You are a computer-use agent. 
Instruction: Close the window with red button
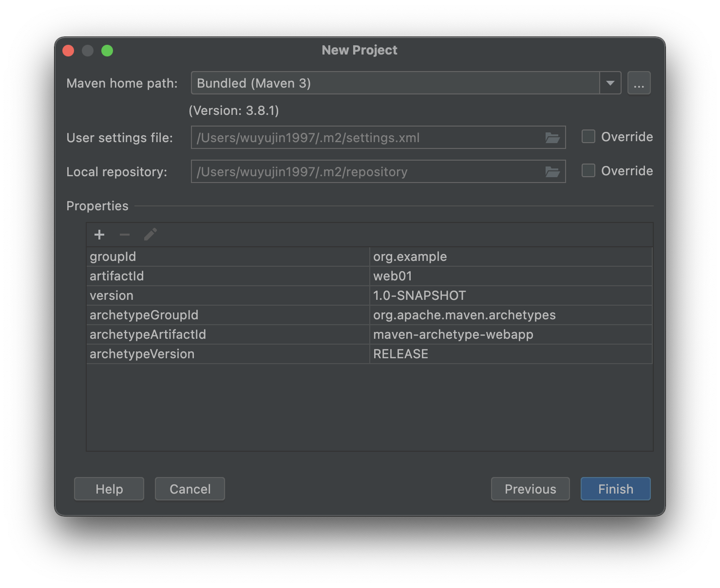click(68, 51)
